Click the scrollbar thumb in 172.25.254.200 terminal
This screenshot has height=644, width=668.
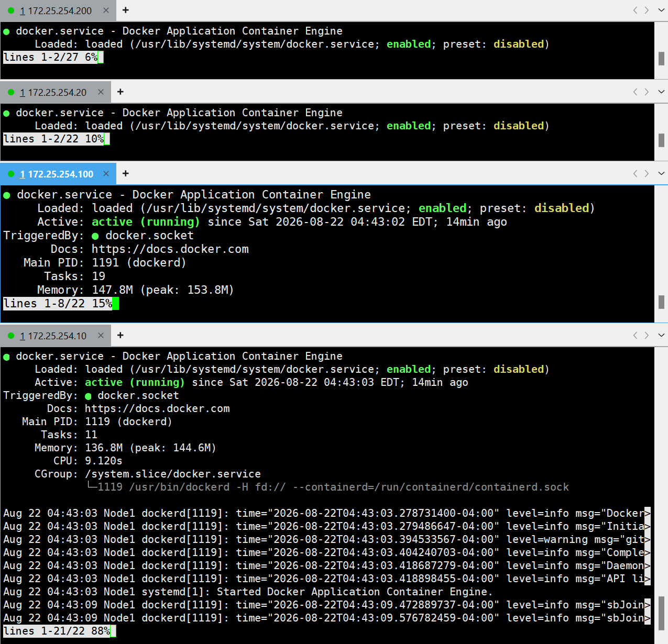661,59
